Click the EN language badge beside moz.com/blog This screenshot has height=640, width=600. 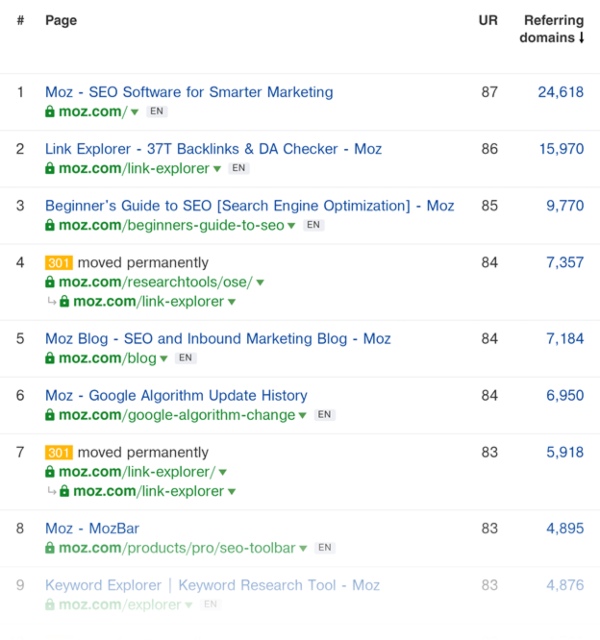point(185,358)
